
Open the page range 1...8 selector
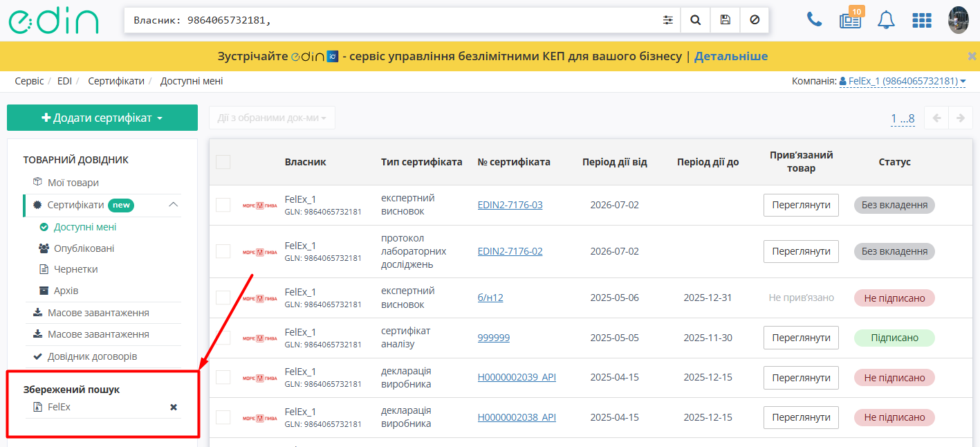pyautogui.click(x=903, y=118)
